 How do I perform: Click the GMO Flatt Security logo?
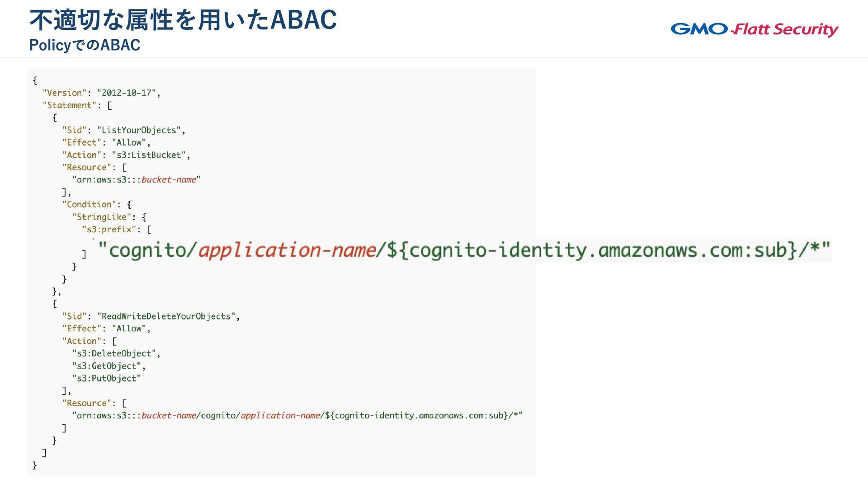tap(755, 29)
